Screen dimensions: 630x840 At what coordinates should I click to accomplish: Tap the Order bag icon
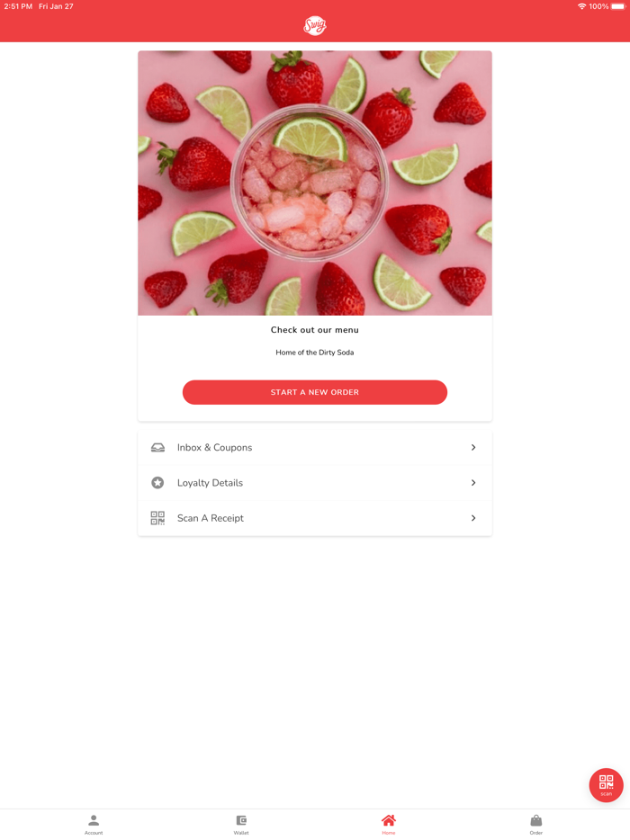(x=536, y=820)
